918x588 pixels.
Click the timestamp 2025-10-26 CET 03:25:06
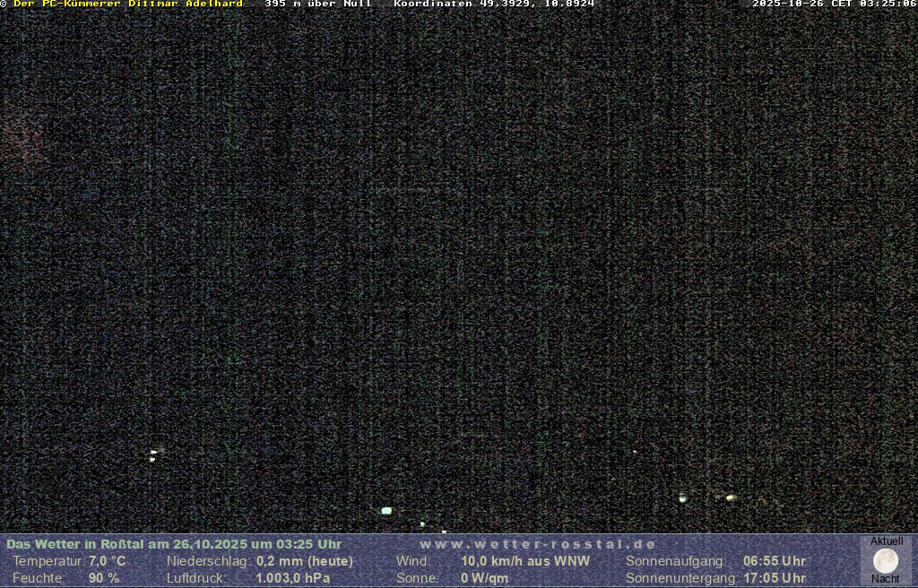[x=834, y=4]
